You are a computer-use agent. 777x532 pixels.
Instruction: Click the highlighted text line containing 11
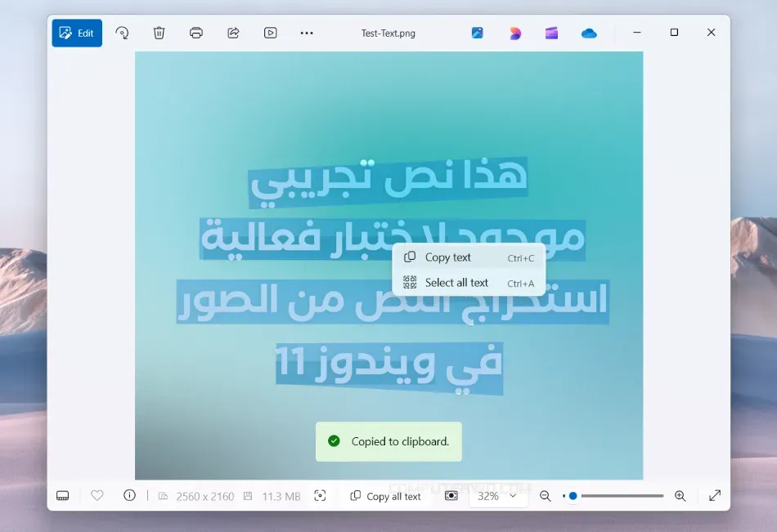pos(389,368)
